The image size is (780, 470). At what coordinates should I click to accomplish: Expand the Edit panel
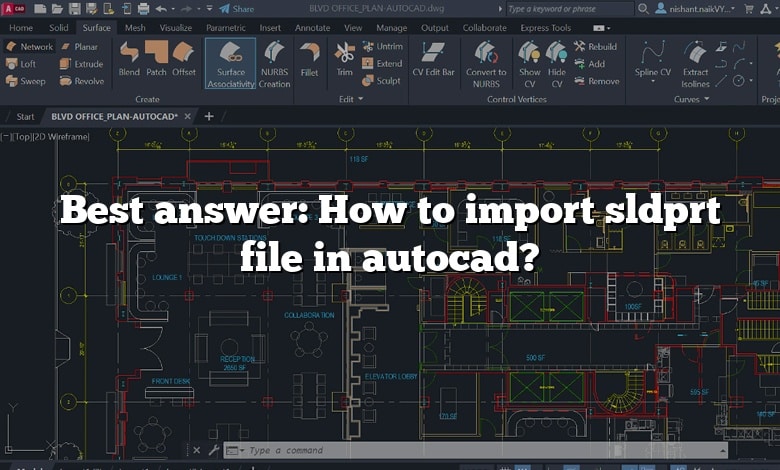point(351,99)
